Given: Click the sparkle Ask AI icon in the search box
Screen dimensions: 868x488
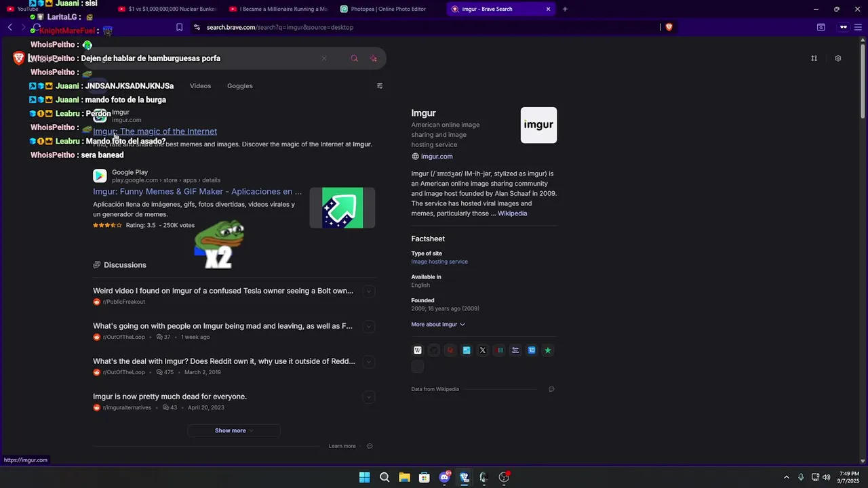Looking at the screenshot, I should click(x=374, y=58).
